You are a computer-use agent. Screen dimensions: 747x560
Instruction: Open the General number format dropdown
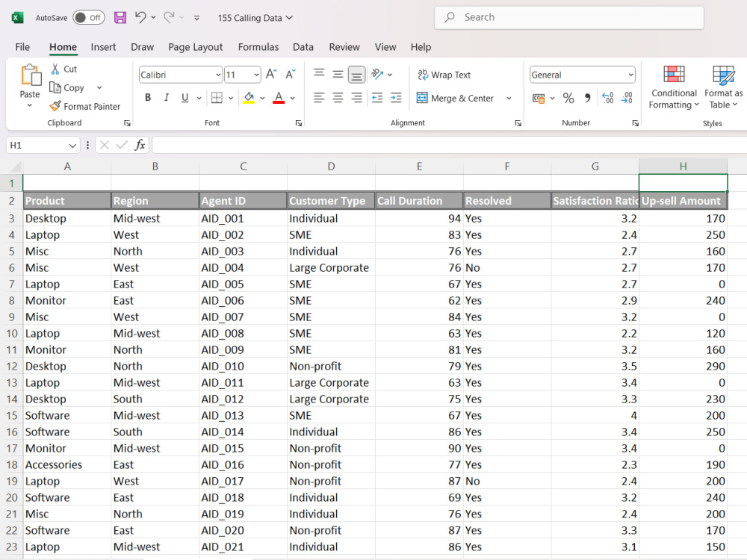tap(630, 75)
